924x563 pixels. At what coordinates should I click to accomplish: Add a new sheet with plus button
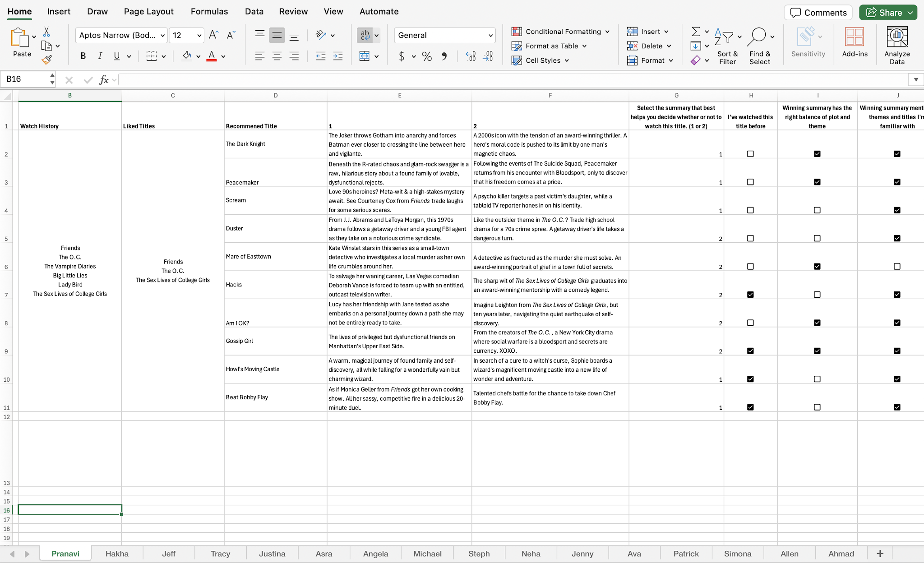880,554
